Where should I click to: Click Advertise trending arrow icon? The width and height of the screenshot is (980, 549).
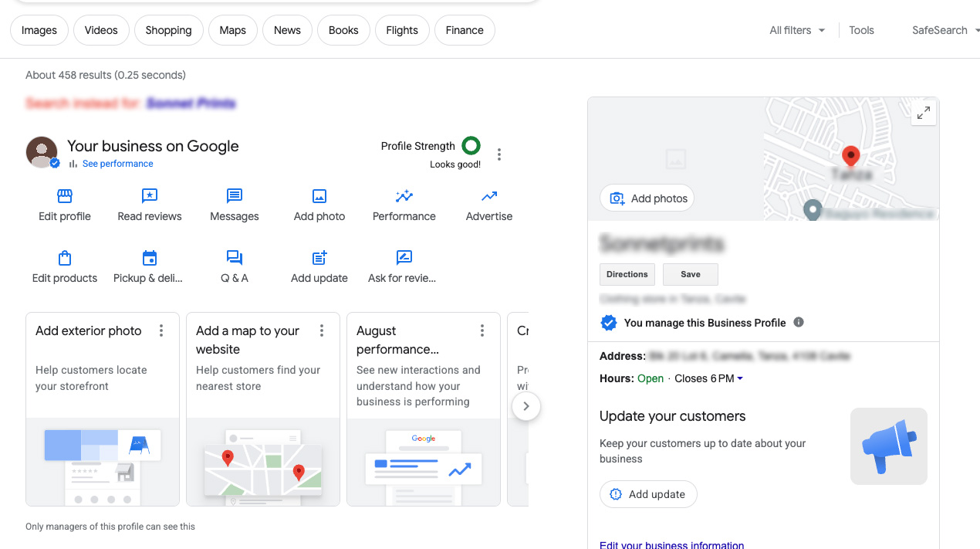point(489,196)
